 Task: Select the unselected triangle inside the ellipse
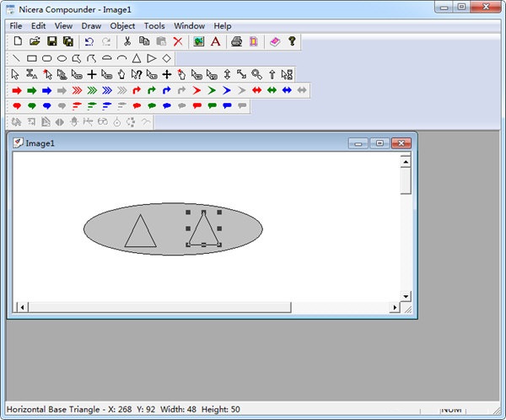click(140, 231)
